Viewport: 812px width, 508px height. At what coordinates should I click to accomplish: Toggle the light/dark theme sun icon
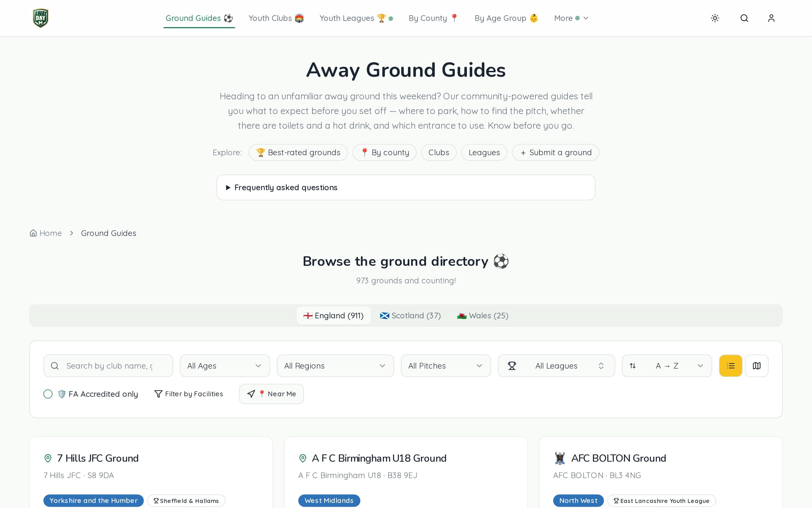pos(715,18)
